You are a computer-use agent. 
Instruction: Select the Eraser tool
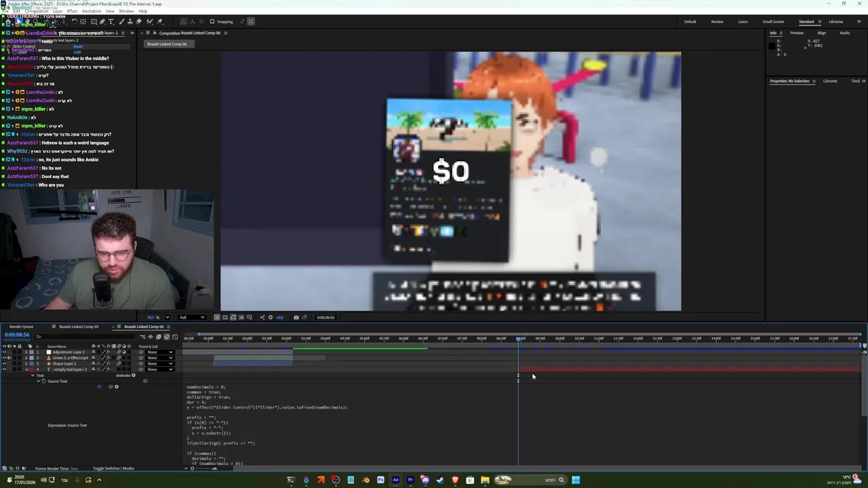tap(138, 22)
